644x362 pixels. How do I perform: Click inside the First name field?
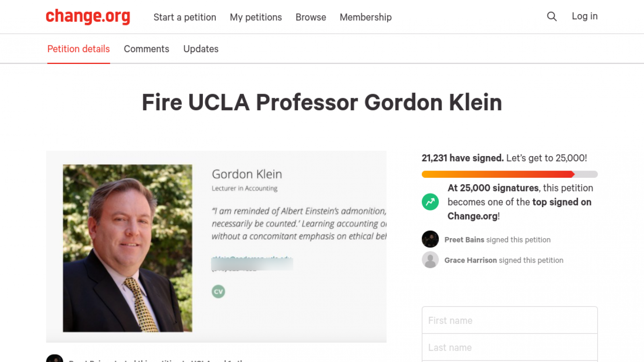coord(510,320)
